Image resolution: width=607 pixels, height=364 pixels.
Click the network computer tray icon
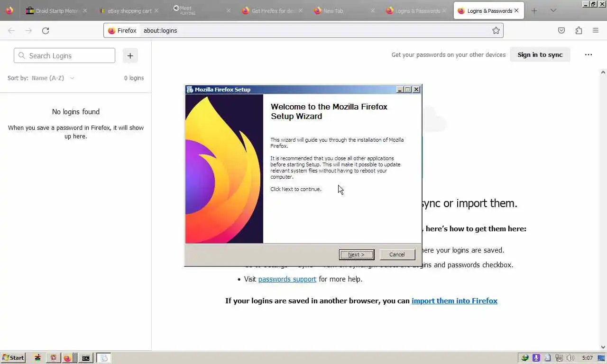tap(559, 358)
